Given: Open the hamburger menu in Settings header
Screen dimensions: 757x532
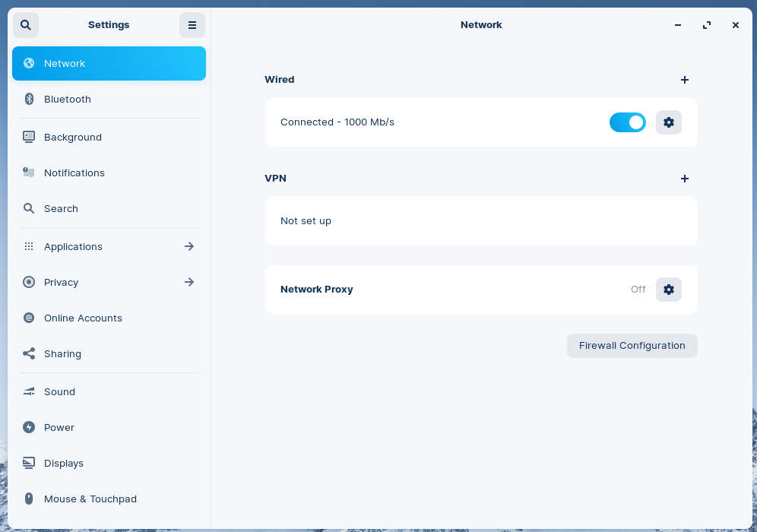Looking at the screenshot, I should pos(192,25).
